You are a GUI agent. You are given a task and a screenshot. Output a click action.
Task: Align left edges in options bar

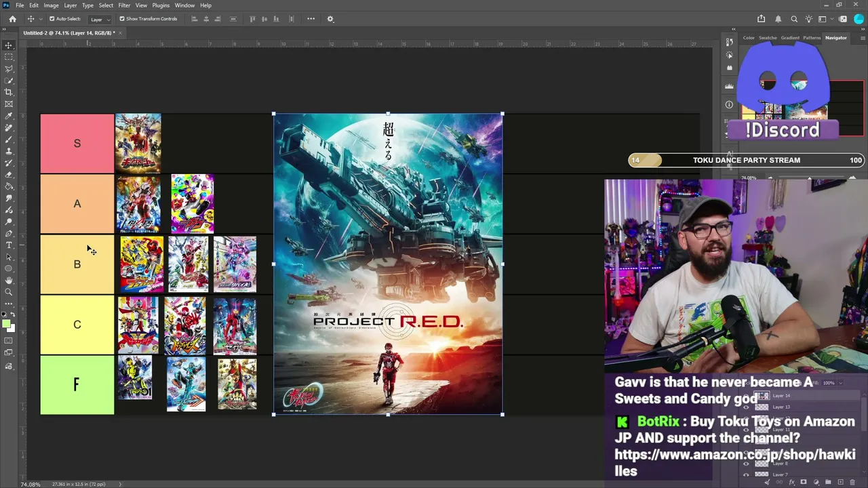(195, 19)
